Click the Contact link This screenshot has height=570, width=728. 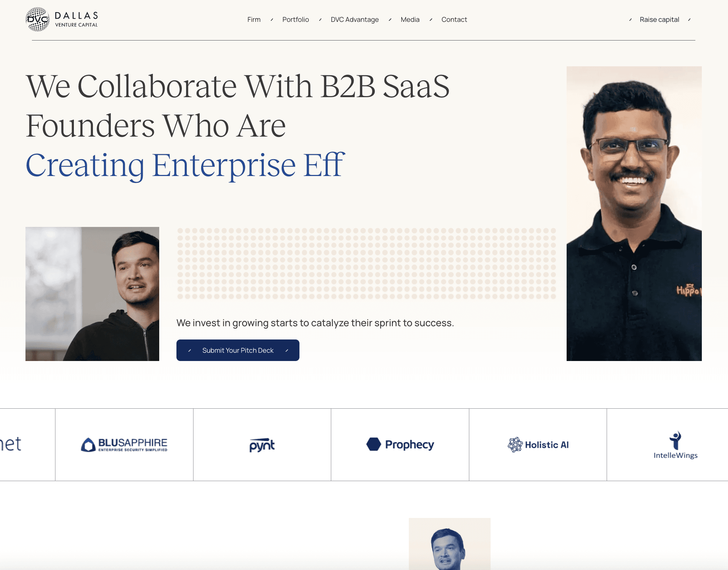454,20
